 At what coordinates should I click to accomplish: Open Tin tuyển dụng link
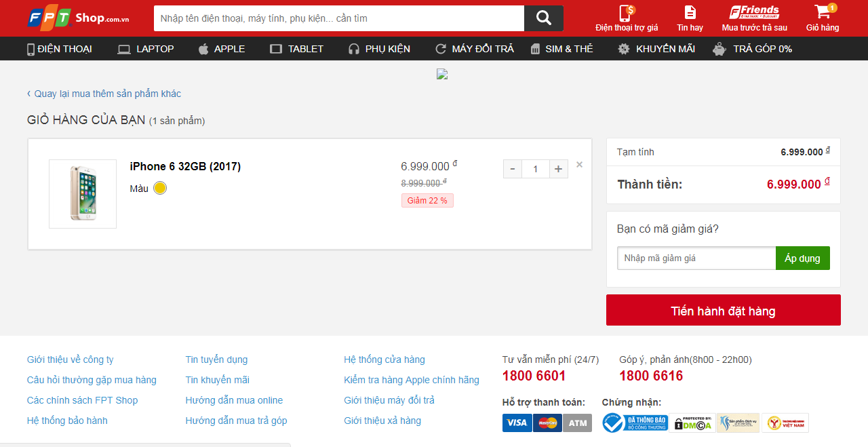(216, 359)
